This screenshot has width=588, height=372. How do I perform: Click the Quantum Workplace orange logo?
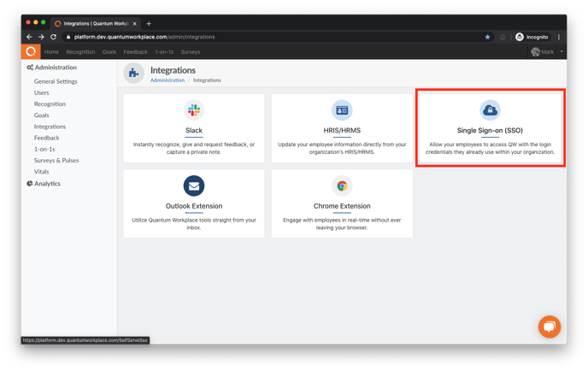(x=31, y=52)
